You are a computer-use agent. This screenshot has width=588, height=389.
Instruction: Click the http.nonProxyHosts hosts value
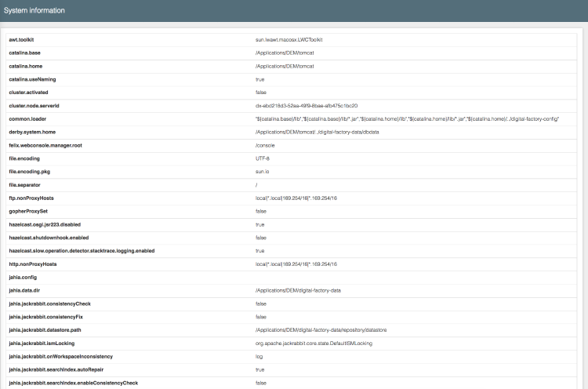[x=296, y=264]
